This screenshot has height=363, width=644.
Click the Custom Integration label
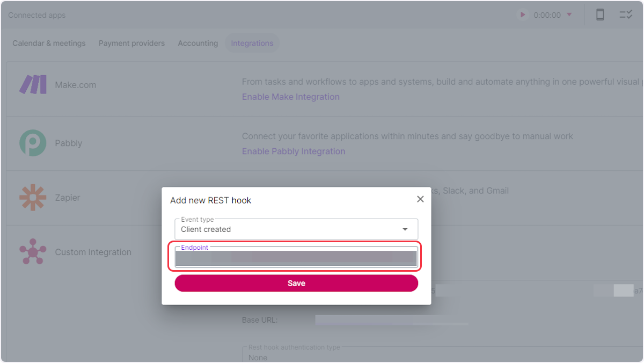(x=93, y=252)
